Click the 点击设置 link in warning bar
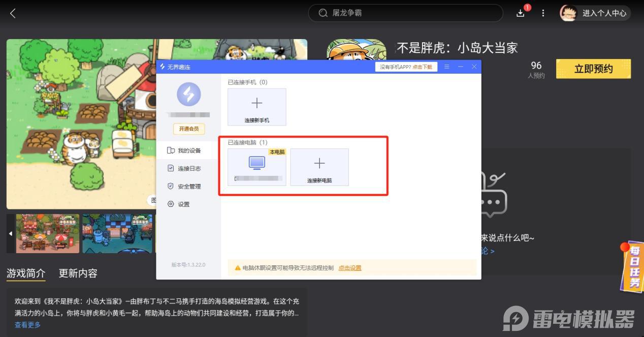The image size is (644, 337). tap(350, 268)
